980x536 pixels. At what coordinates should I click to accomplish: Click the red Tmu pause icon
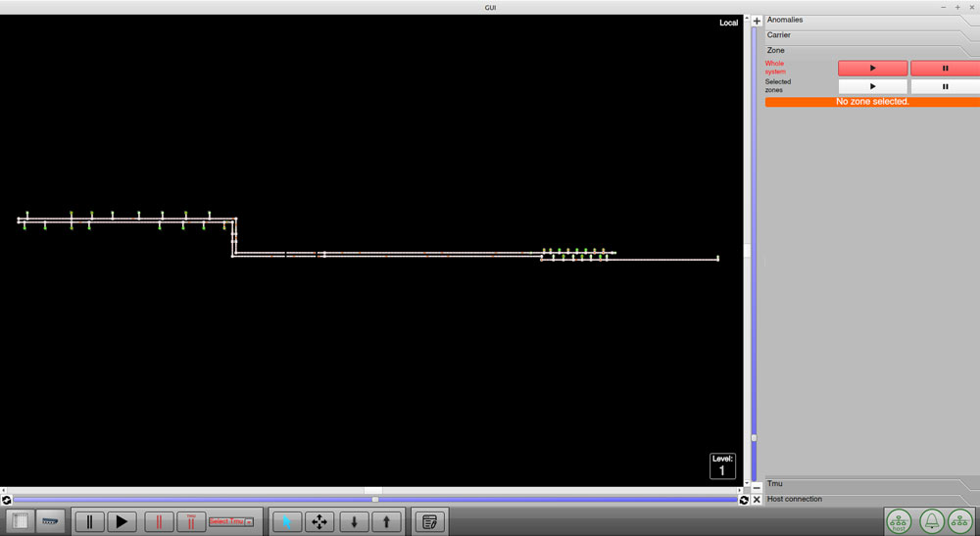click(191, 522)
